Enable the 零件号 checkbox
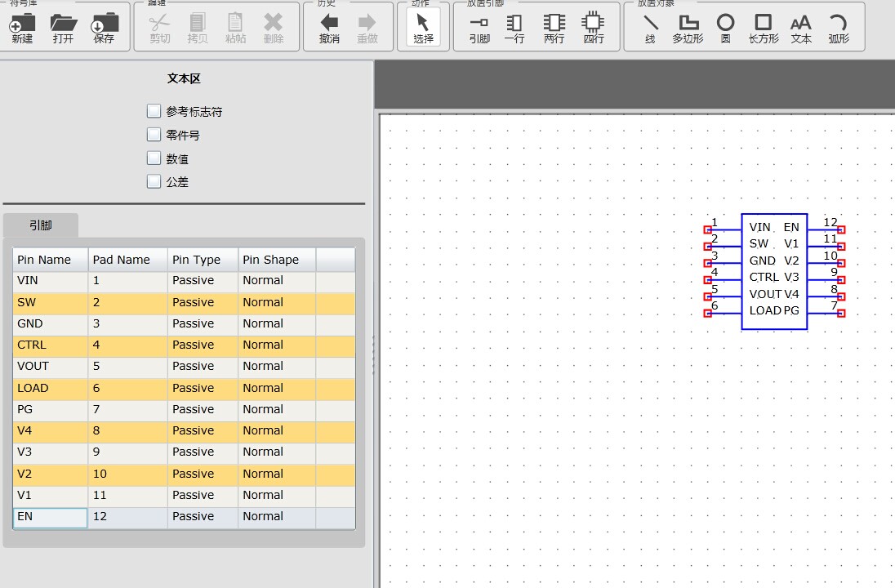This screenshot has width=895, height=588. 154,134
